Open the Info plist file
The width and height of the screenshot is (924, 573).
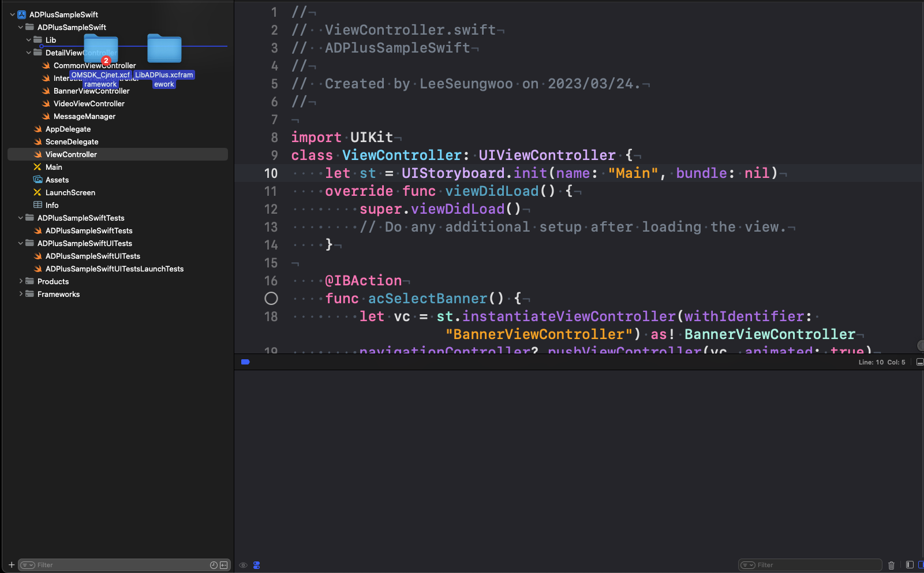tap(52, 206)
